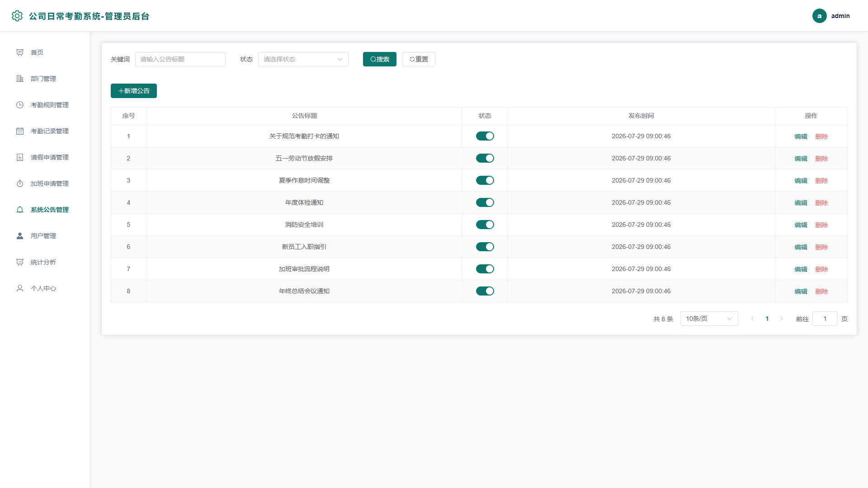Click the clock icon for 考勤规则管理
Screen dimensions: 868x488
20,105
